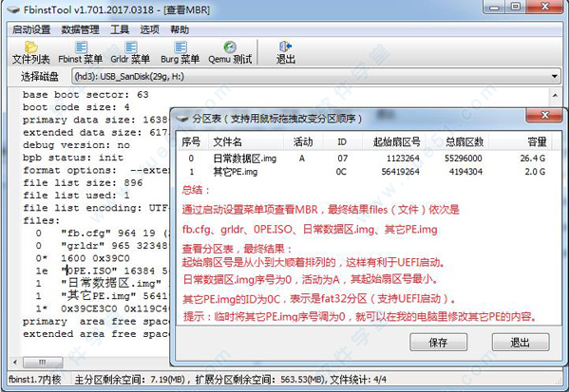570x392 pixels.
Task: Click the partition table dialog title icon
Action: 182,120
